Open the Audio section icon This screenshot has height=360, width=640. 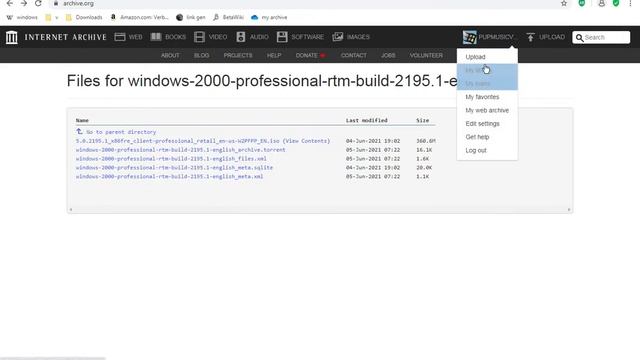241,37
